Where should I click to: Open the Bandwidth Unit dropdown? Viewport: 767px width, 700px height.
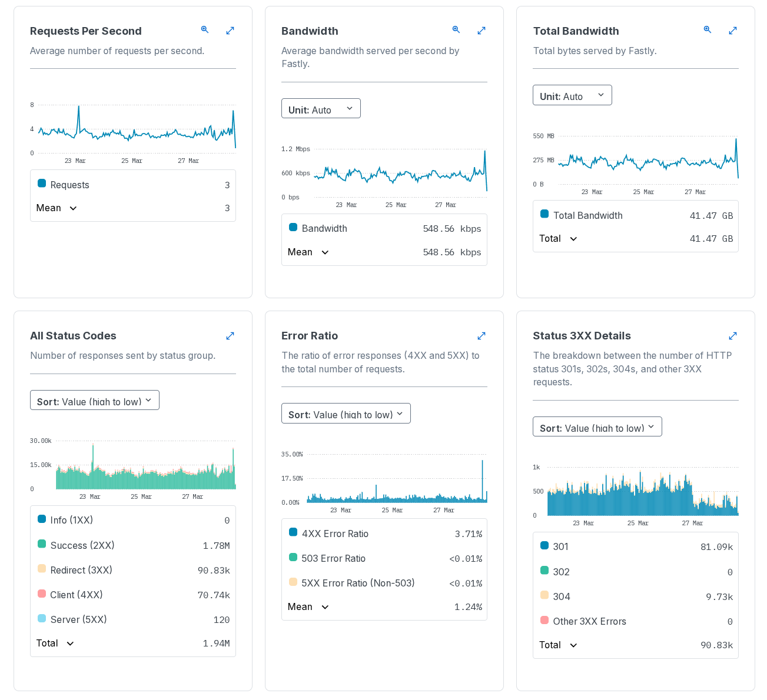pos(321,109)
